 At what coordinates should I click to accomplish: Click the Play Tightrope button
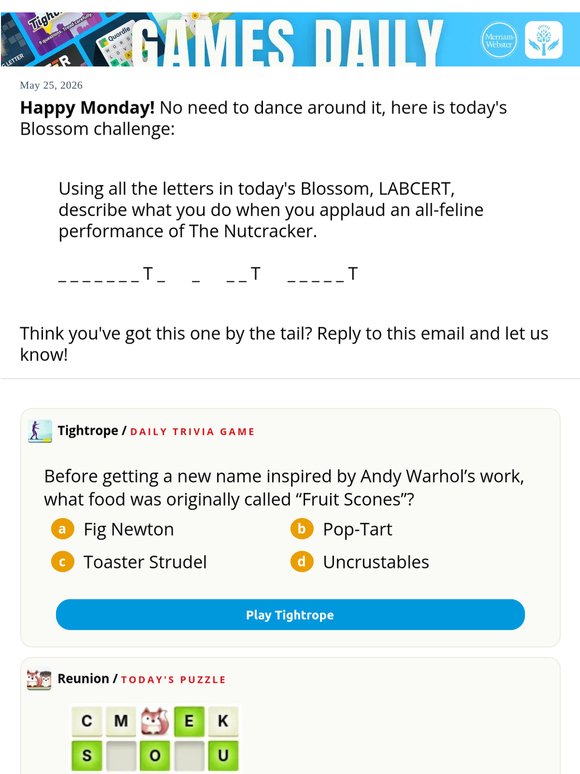pos(290,615)
